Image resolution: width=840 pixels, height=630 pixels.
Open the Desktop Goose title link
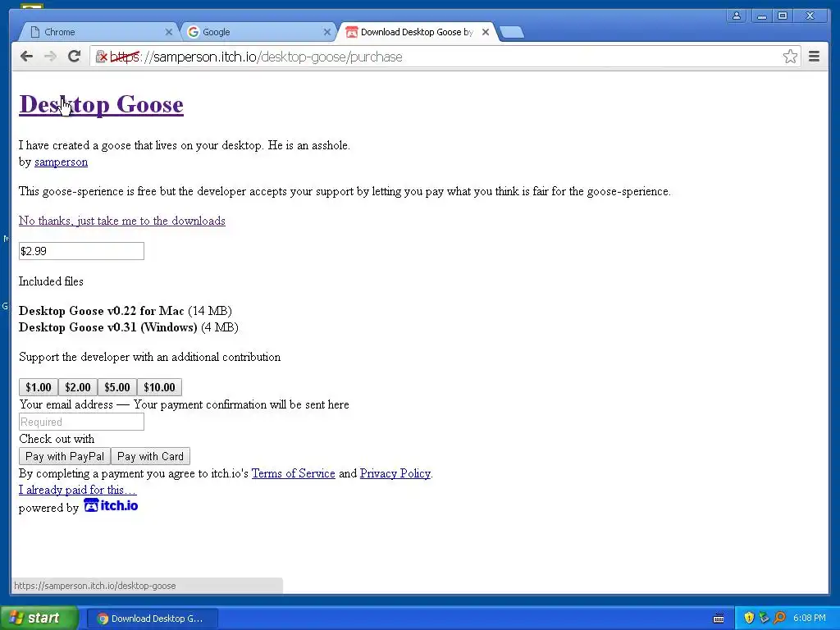(101, 104)
